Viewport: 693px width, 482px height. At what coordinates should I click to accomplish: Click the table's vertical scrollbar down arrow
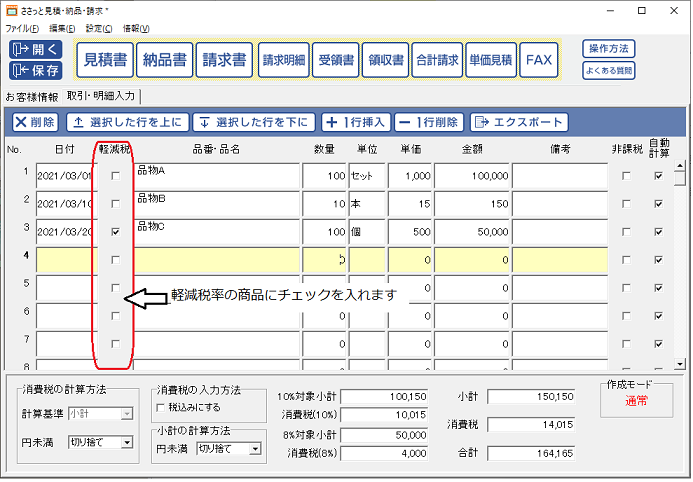681,361
